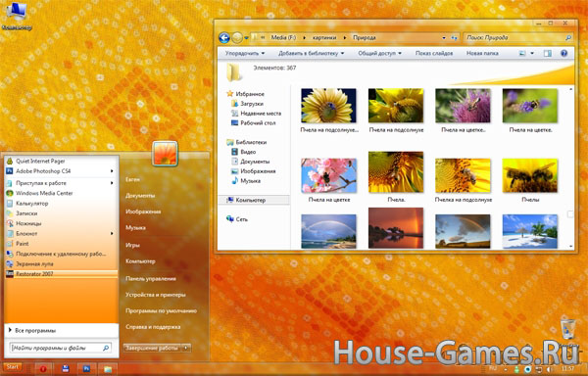
Task: Click the Показ слайдов button
Action: (x=434, y=53)
